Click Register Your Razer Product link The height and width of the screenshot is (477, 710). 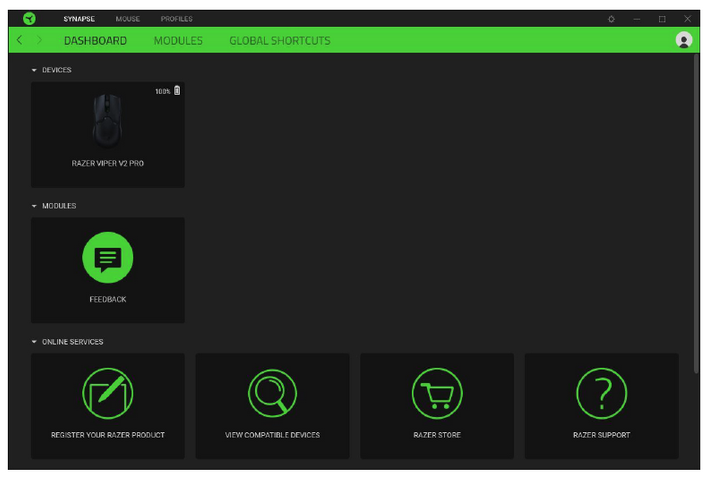click(x=108, y=435)
